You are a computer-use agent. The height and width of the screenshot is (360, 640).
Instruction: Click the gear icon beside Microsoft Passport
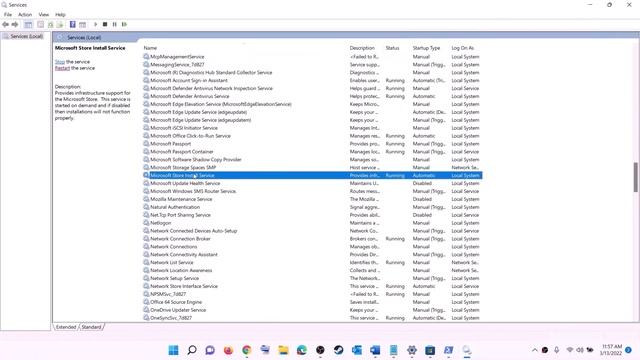tap(146, 144)
